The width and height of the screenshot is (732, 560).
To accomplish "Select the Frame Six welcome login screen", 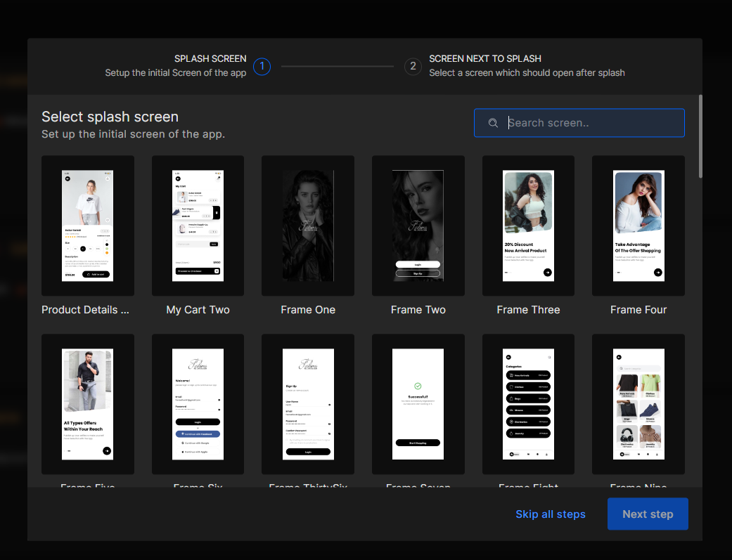I will click(198, 404).
